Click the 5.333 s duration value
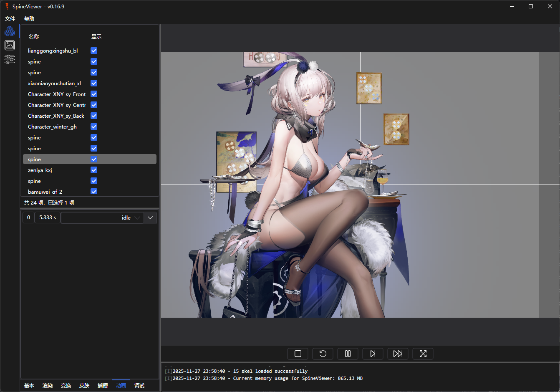Viewport: 560px width, 392px height. (48, 217)
